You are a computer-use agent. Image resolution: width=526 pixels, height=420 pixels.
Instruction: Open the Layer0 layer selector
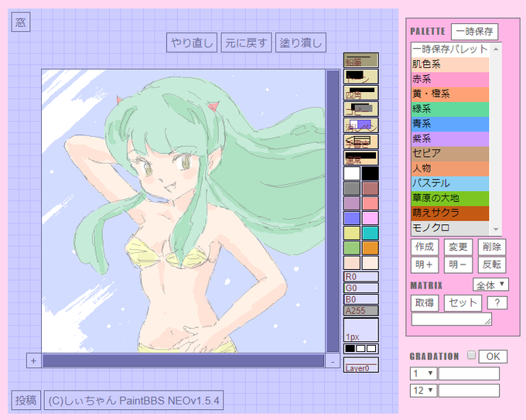point(361,365)
